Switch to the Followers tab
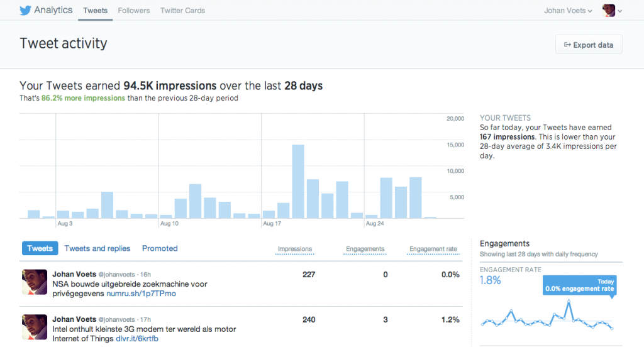 point(133,11)
